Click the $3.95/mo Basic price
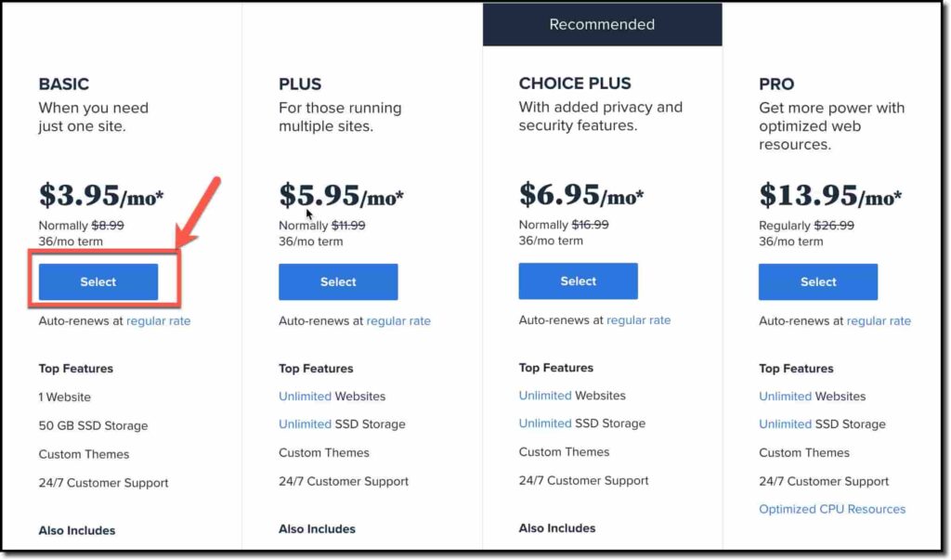The height and width of the screenshot is (560, 951). (101, 195)
